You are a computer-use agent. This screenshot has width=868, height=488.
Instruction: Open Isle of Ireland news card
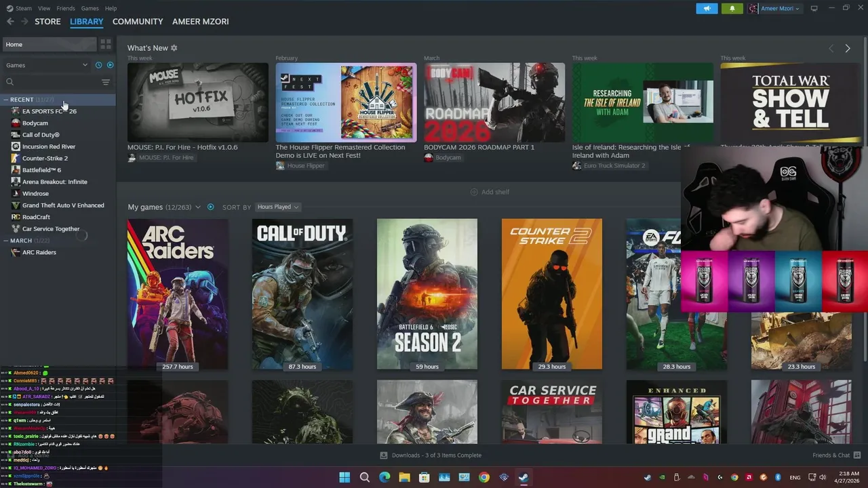[x=642, y=102]
